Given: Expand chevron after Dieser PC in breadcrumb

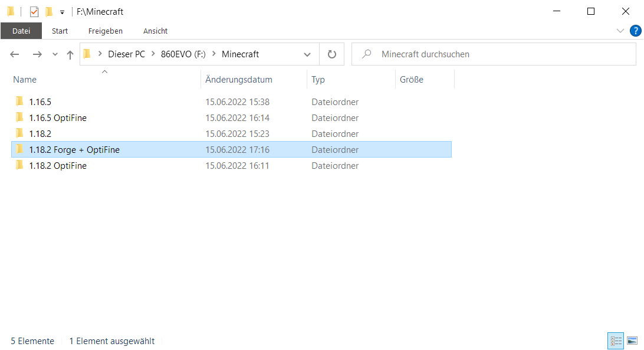Looking at the screenshot, I should click(x=153, y=54).
